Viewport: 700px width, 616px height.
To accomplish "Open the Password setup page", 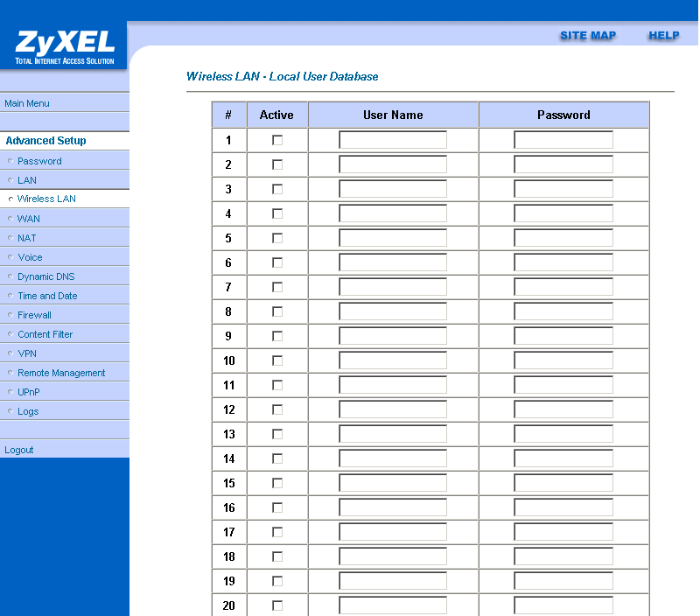I will coord(39,161).
